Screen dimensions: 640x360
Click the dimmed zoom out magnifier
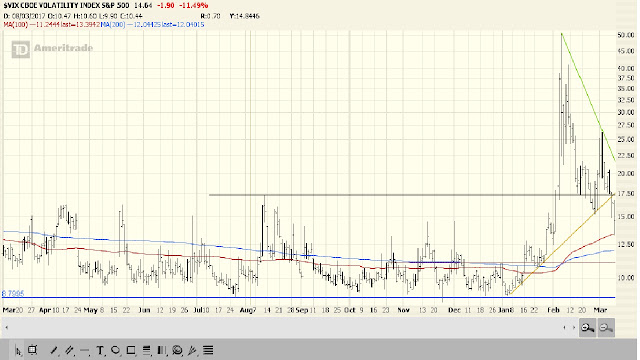point(606,328)
